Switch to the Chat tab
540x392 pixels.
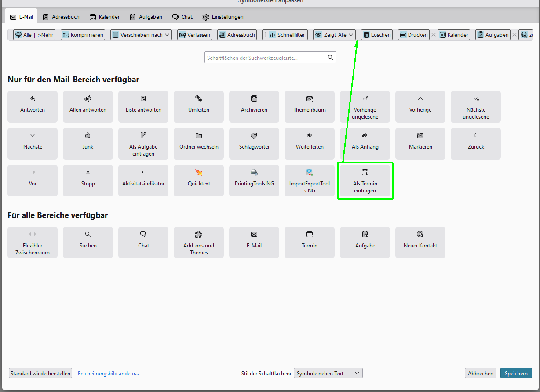182,17
